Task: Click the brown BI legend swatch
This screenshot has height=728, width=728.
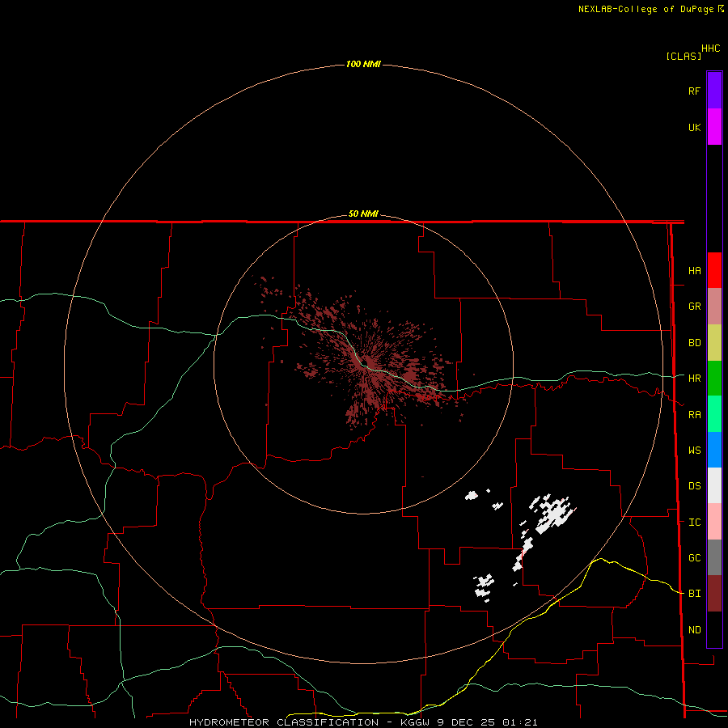Action: (x=714, y=594)
